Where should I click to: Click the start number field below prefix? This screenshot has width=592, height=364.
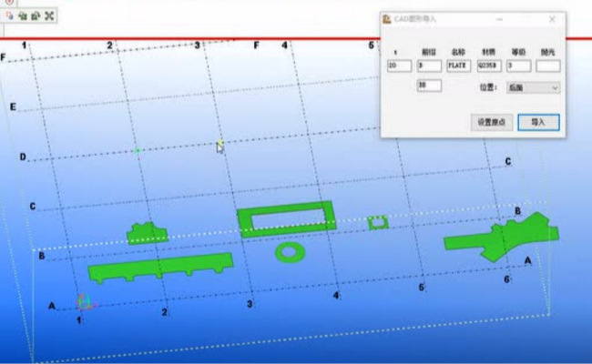point(429,86)
